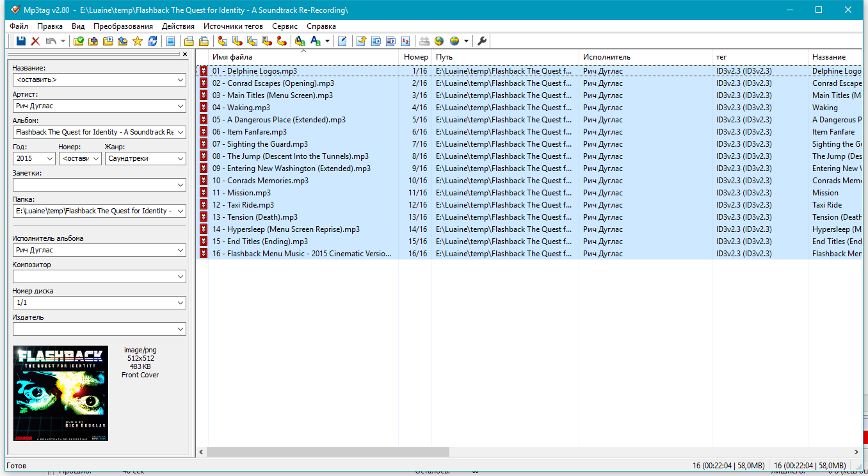The height and width of the screenshot is (476, 868).
Task: Open the Преобразования menu
Action: pos(124,26)
